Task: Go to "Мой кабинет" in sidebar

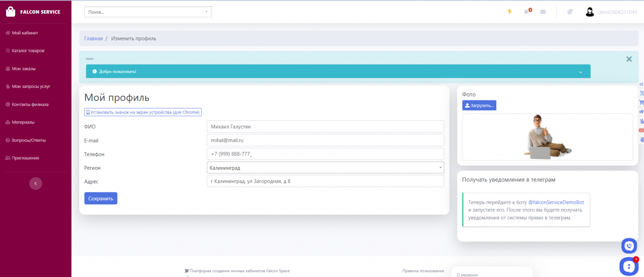Action: click(x=22, y=33)
